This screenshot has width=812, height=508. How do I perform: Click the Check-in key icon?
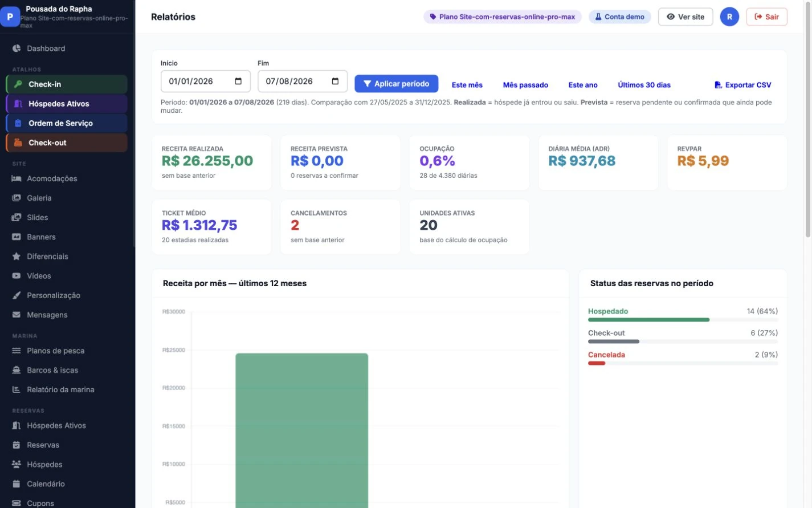pyautogui.click(x=18, y=84)
